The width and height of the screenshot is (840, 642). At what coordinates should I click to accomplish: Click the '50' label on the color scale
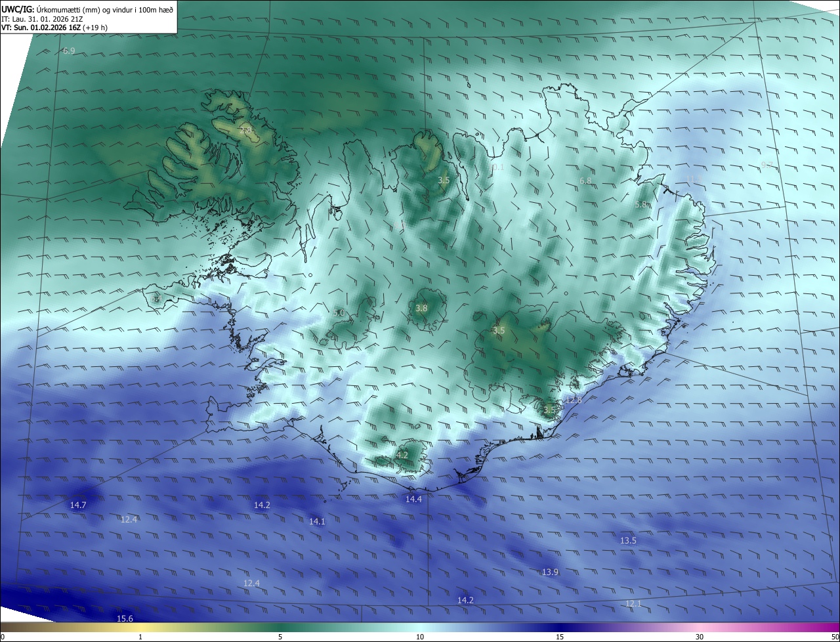click(835, 637)
